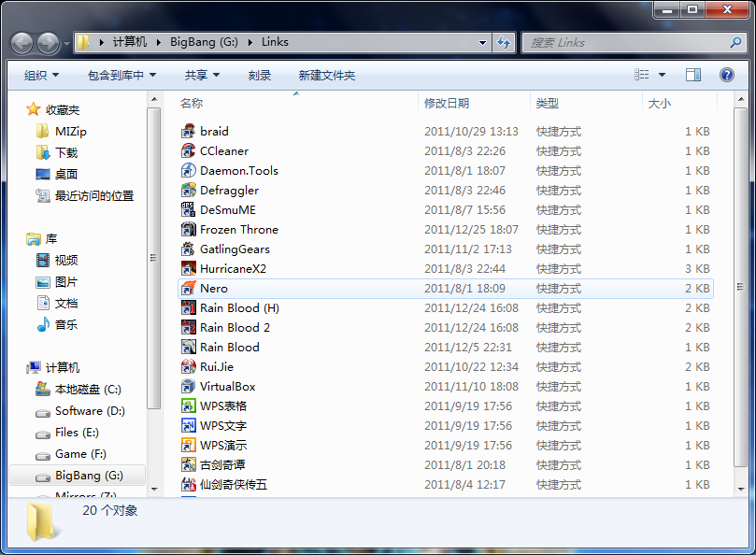Click the Nero shortcut icon
The image size is (756, 555).
pos(189,289)
